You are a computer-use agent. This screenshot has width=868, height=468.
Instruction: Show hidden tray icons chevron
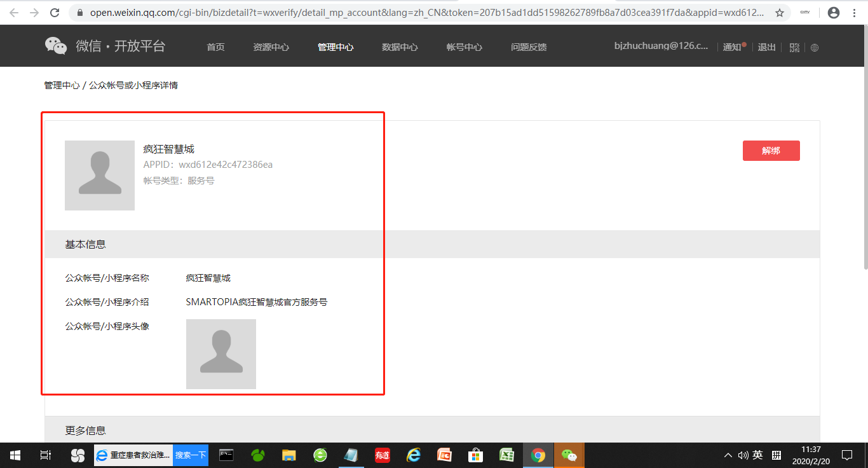(x=728, y=455)
